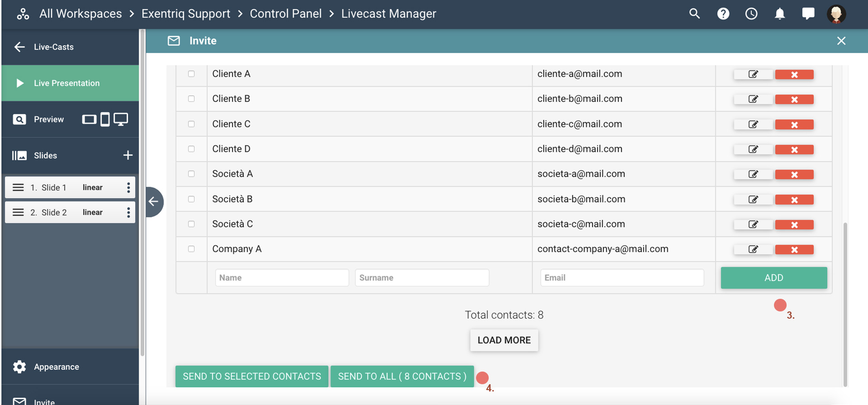Check the Cliente B checkbox
This screenshot has width=868, height=405.
[191, 99]
